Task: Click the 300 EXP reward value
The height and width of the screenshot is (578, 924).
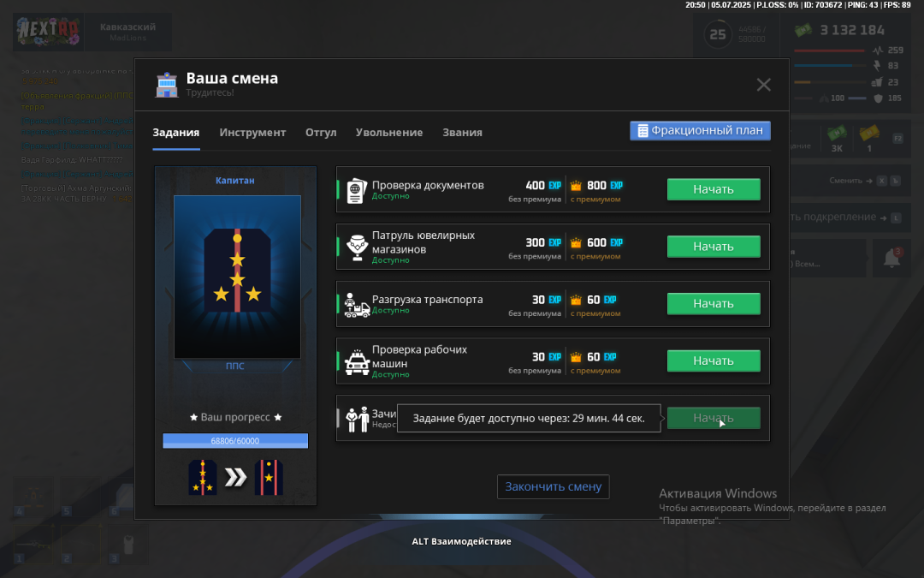Action: (x=542, y=243)
